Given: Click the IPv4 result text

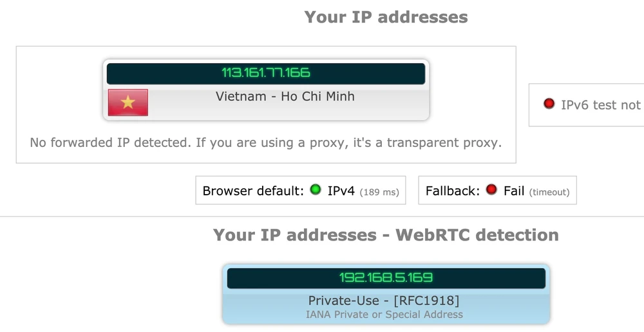Looking at the screenshot, I should click(341, 191).
